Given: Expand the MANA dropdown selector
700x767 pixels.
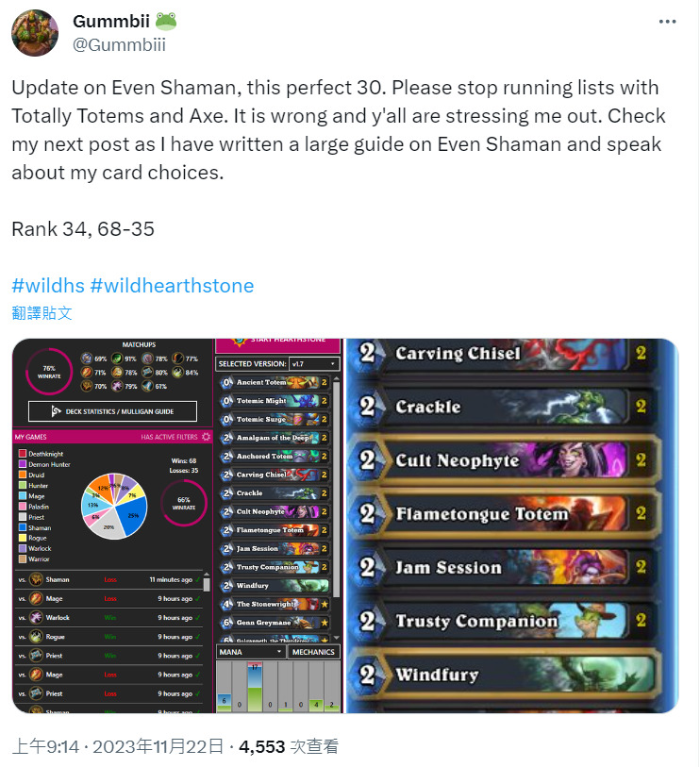Looking at the screenshot, I should (x=250, y=652).
